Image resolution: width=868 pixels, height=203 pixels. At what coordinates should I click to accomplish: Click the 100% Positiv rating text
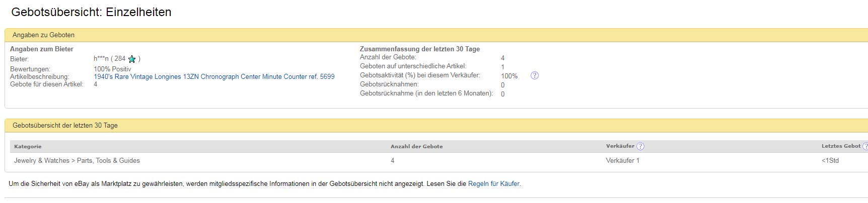[112, 69]
